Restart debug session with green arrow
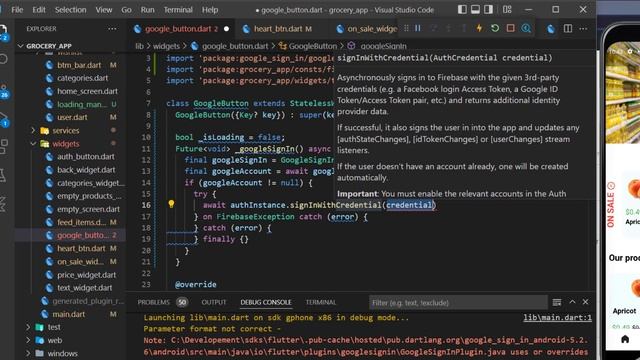The width and height of the screenshot is (640, 360). tap(495, 28)
